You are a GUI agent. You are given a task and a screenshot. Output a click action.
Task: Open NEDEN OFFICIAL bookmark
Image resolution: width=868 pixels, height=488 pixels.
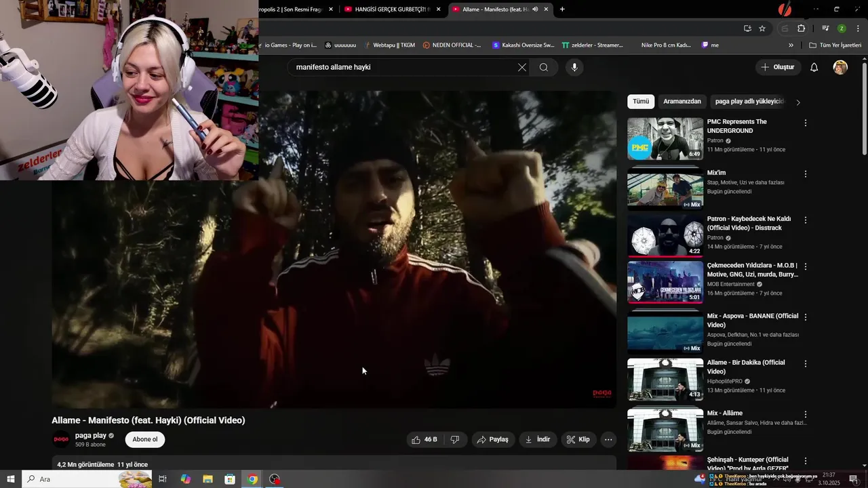451,45
